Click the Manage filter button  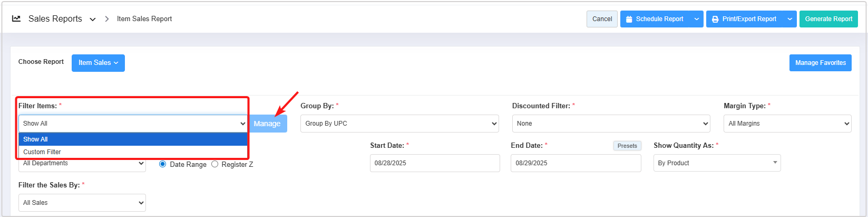pyautogui.click(x=267, y=124)
